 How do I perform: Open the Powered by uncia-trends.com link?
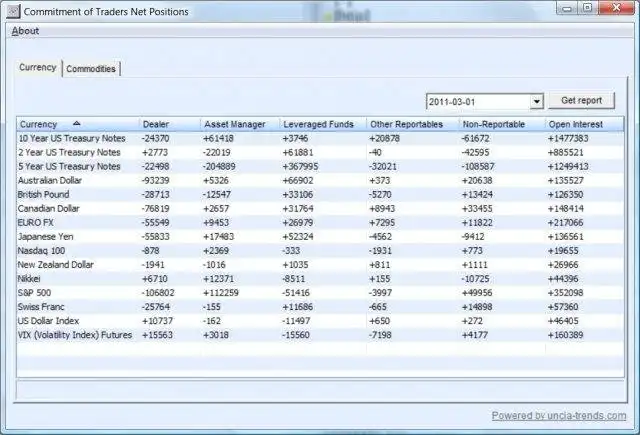(x=559, y=416)
